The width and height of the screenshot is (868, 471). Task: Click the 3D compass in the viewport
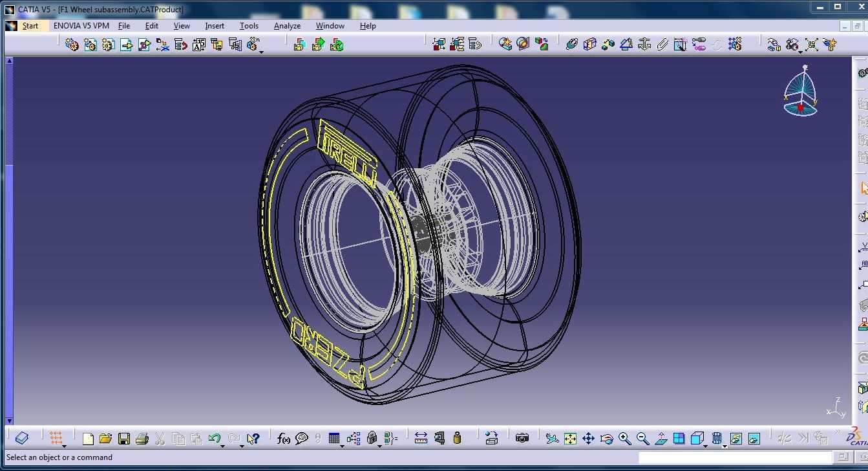point(801,92)
